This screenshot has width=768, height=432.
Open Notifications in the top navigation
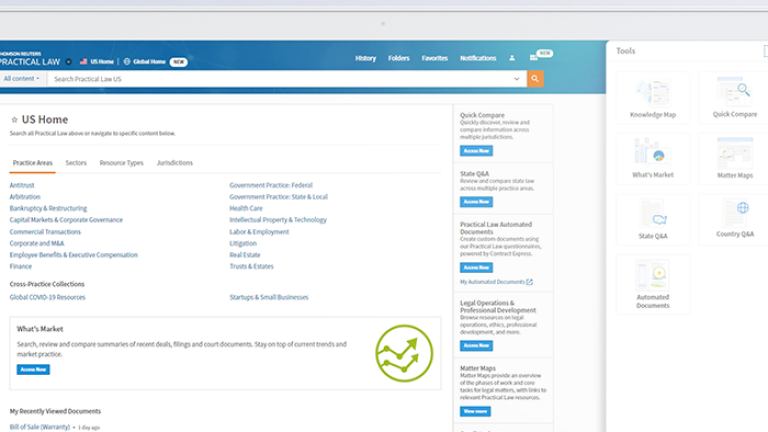click(x=478, y=58)
